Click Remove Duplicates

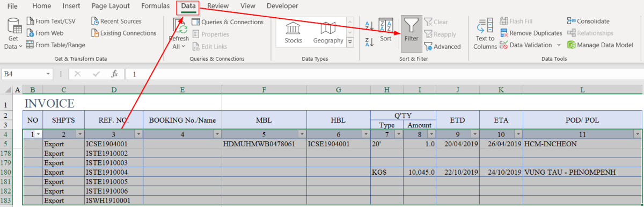tap(531, 33)
